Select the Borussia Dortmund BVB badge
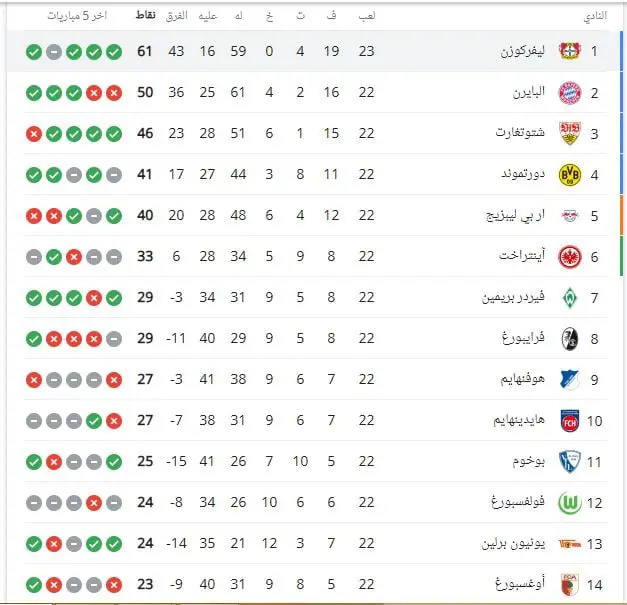Image resolution: width=627 pixels, height=605 pixels. tap(570, 175)
